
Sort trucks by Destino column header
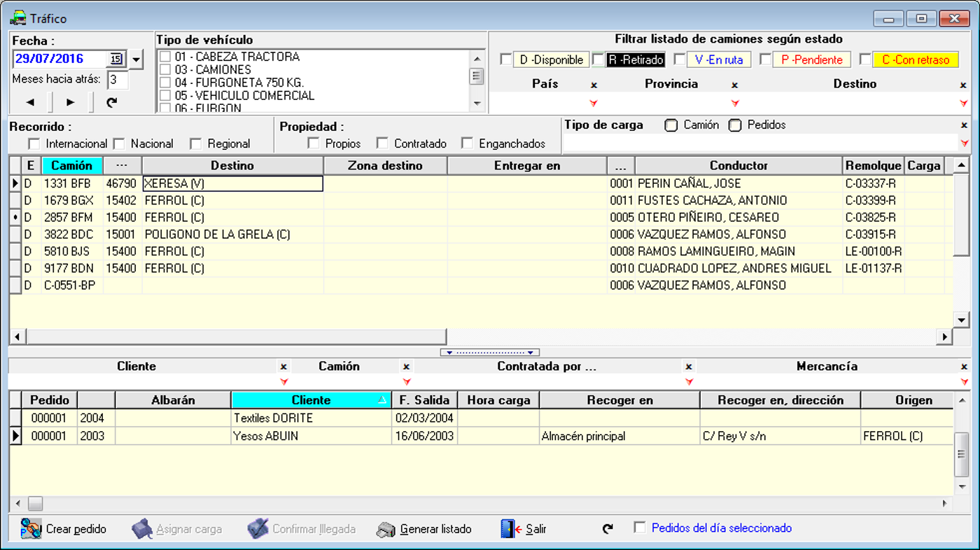232,166
